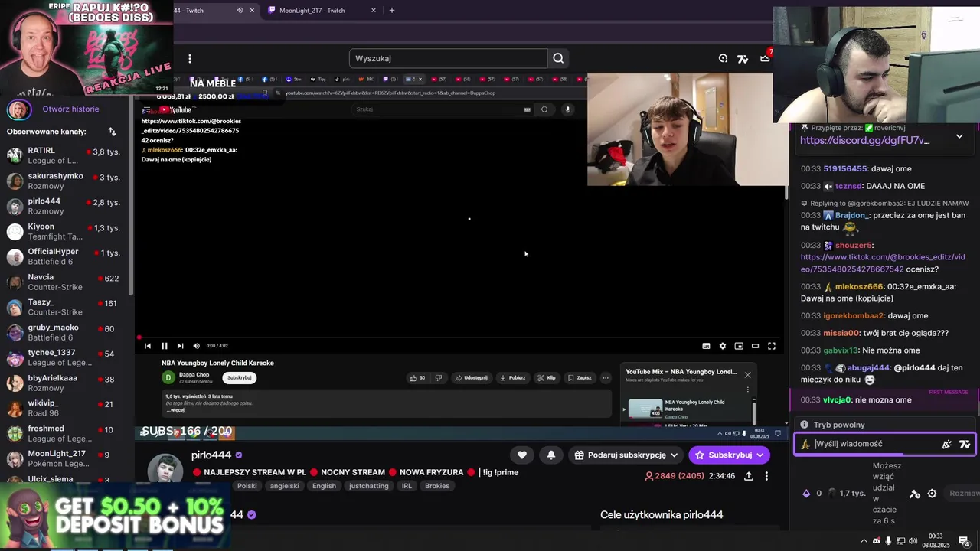Click the Pobierz download button
This screenshot has width=980, height=551.
[512, 377]
